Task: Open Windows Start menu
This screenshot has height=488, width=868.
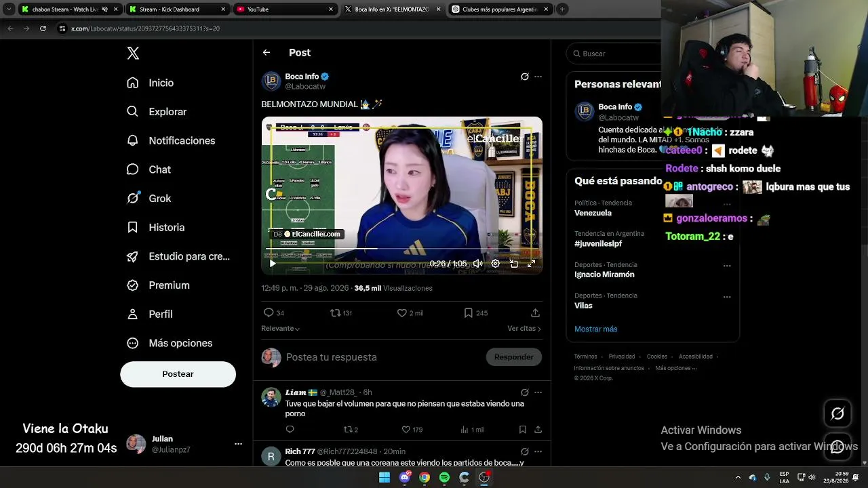Action: click(384, 477)
